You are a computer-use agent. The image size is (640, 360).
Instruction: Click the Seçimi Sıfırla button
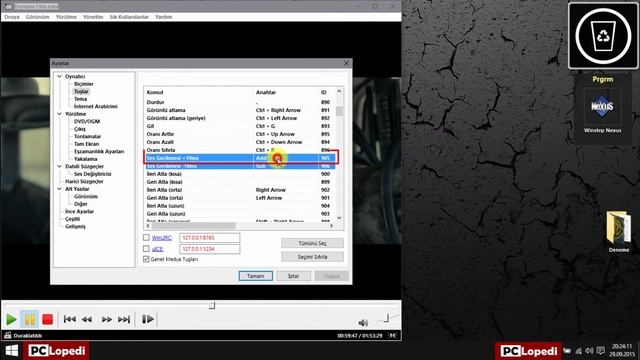312,257
